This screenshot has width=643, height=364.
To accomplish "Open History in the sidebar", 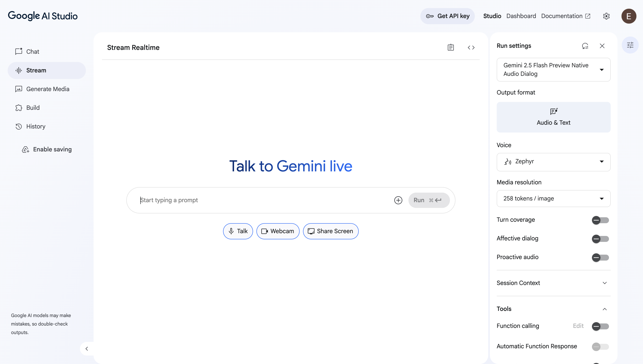I will tap(47, 127).
